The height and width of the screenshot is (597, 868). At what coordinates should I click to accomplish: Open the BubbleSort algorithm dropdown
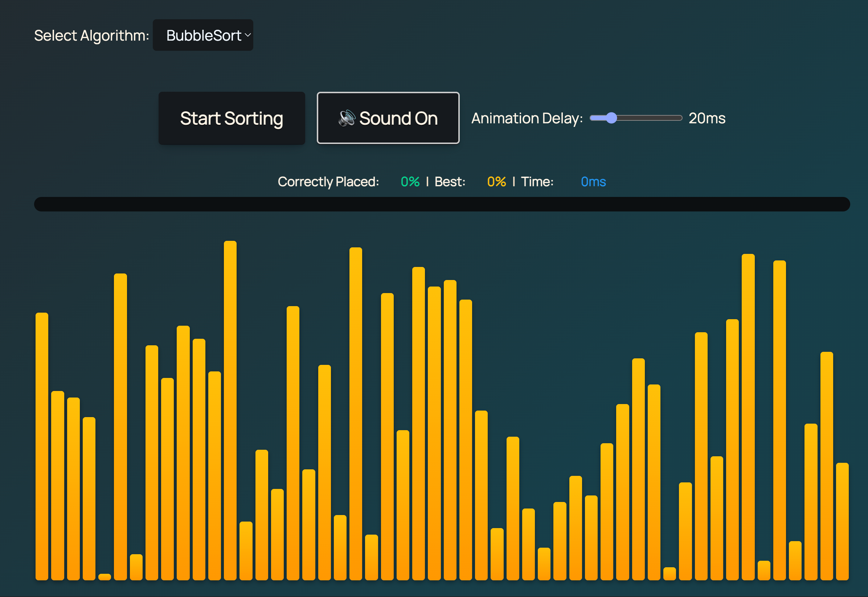click(x=203, y=36)
